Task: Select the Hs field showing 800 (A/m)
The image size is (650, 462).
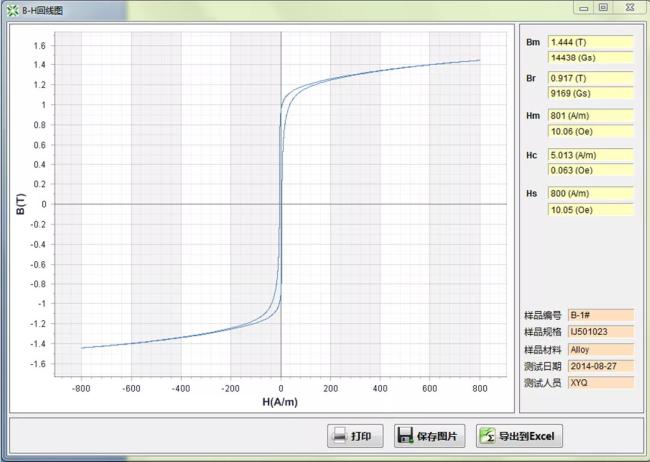Action: [590, 193]
